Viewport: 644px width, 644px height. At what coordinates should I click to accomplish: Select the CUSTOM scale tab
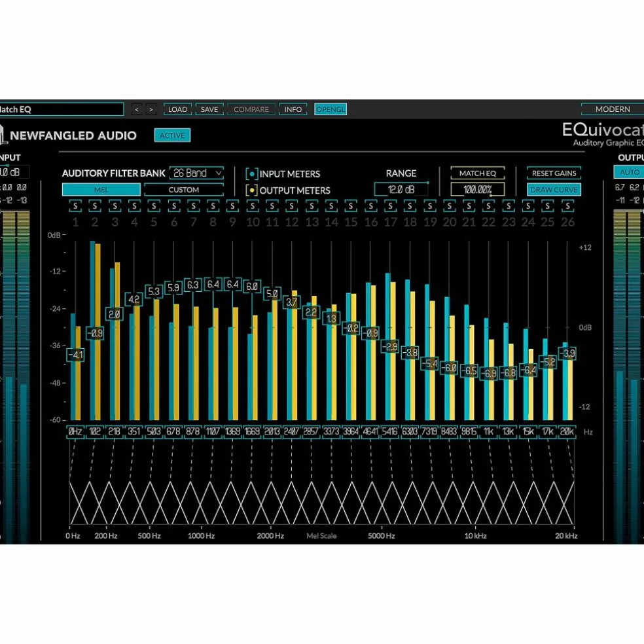pos(184,190)
